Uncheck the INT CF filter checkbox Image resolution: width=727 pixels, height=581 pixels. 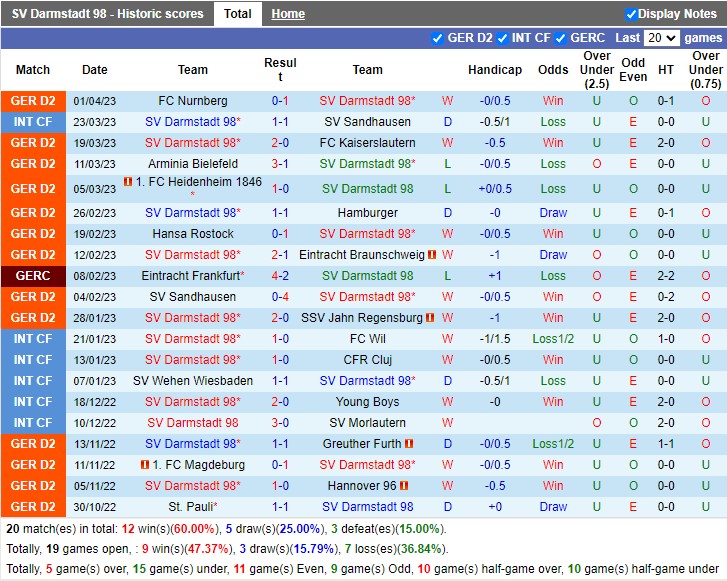pyautogui.click(x=502, y=38)
